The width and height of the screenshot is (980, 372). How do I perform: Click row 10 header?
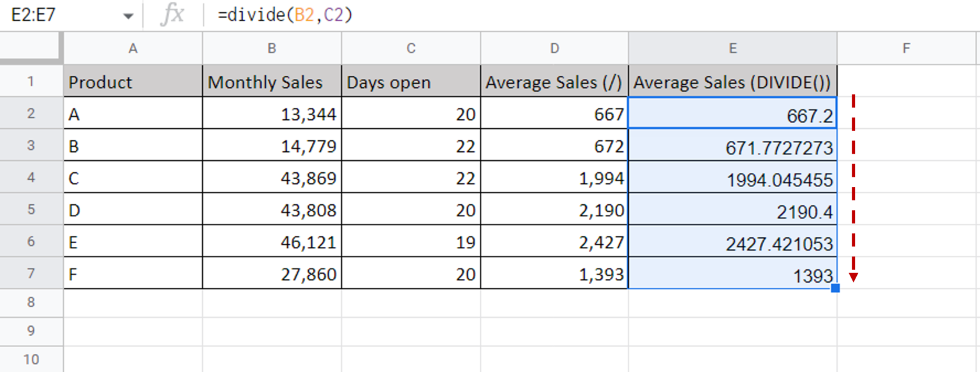(31, 359)
